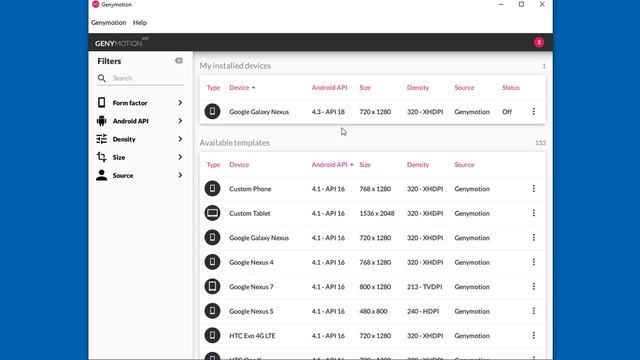Open the Help menu
640x360 pixels.
click(140, 22)
